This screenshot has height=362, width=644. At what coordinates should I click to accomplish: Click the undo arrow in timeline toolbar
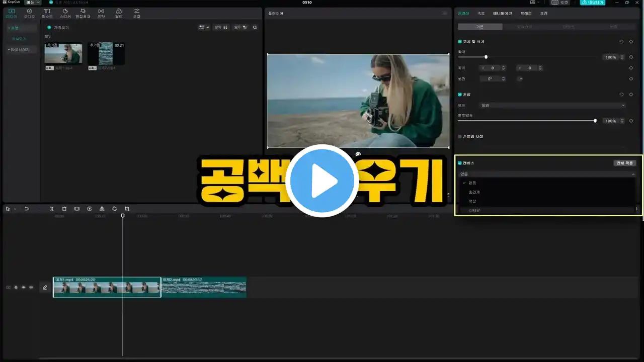[x=27, y=209]
